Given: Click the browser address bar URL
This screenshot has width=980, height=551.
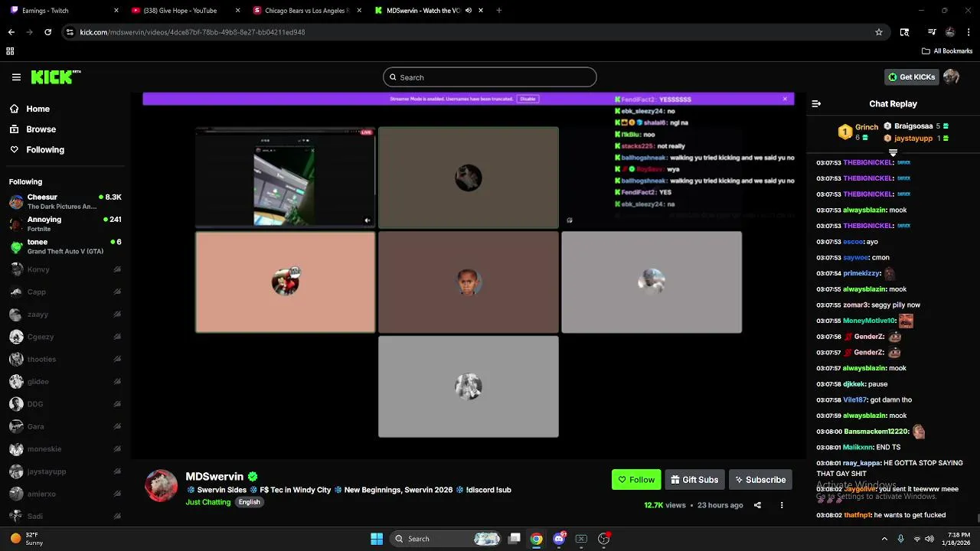Looking at the screenshot, I should click(192, 32).
